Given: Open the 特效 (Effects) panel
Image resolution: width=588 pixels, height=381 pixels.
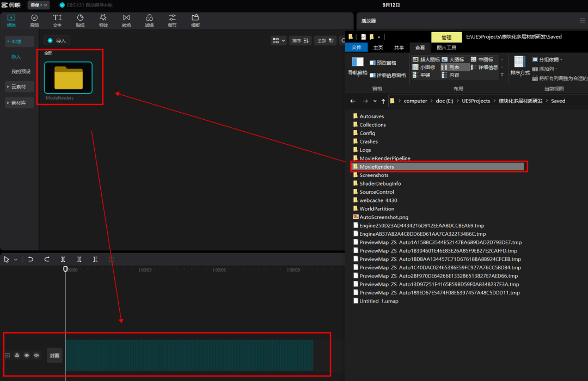Looking at the screenshot, I should [x=103, y=21].
